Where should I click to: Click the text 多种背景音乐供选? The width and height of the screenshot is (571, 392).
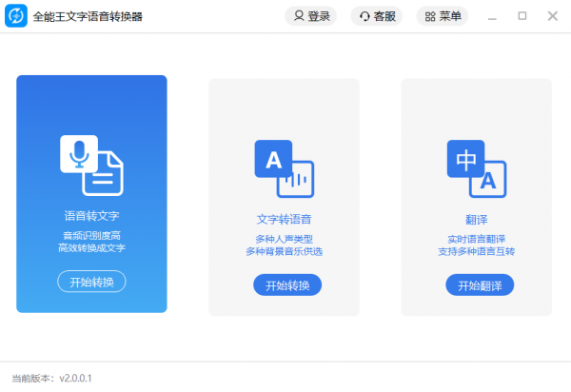pos(284,251)
